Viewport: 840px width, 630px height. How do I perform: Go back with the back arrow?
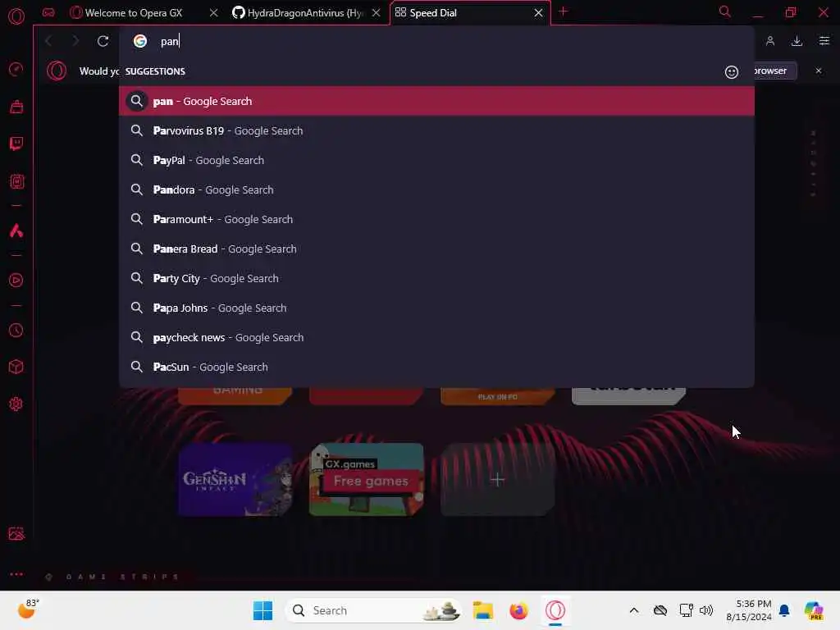48,41
